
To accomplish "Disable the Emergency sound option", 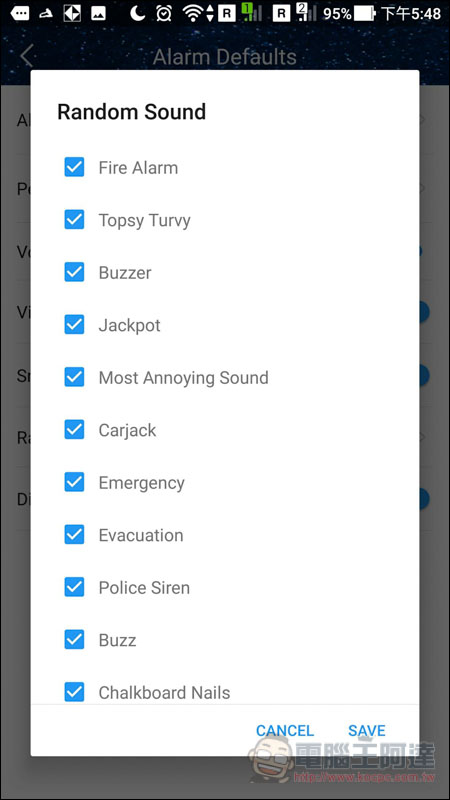I will click(x=74, y=482).
